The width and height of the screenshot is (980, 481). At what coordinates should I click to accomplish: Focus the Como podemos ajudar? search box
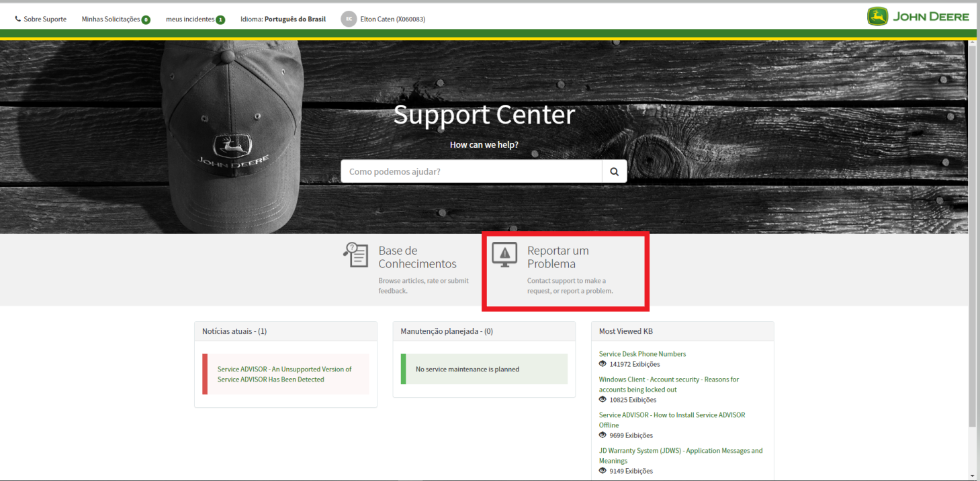coord(471,171)
